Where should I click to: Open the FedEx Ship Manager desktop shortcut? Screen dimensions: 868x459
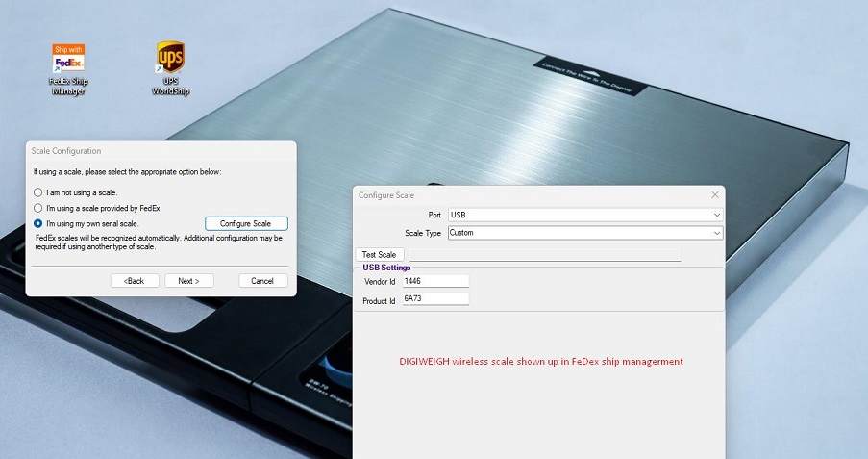[68, 62]
